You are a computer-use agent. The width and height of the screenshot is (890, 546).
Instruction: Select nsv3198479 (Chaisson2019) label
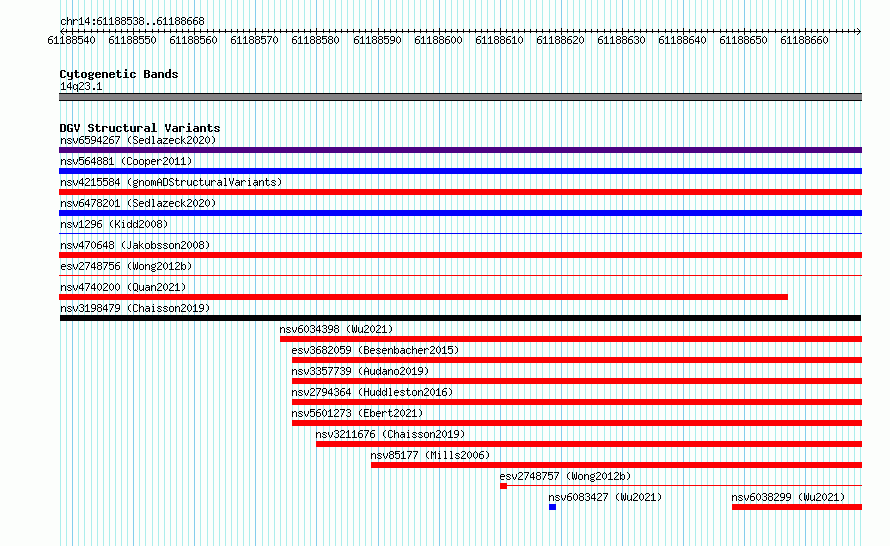click(135, 308)
